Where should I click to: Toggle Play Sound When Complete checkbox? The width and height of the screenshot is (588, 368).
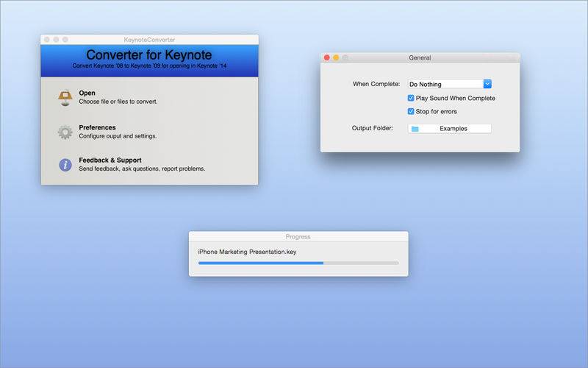[x=411, y=98]
